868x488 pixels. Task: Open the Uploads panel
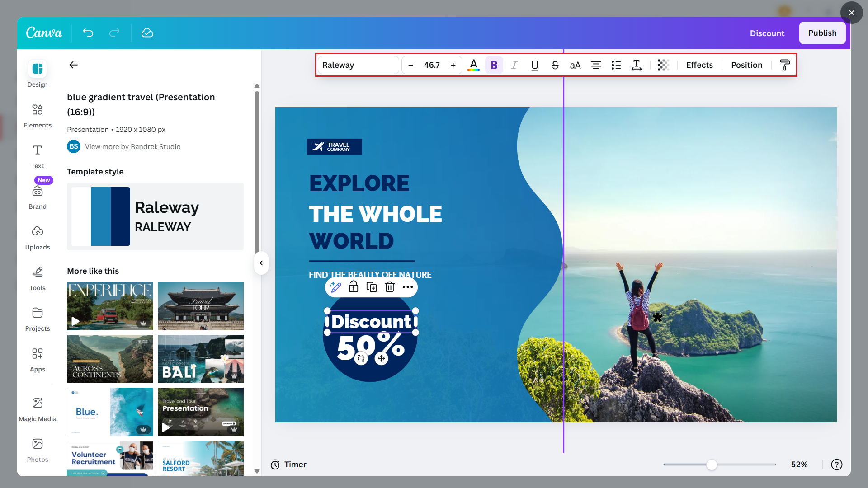[38, 236]
